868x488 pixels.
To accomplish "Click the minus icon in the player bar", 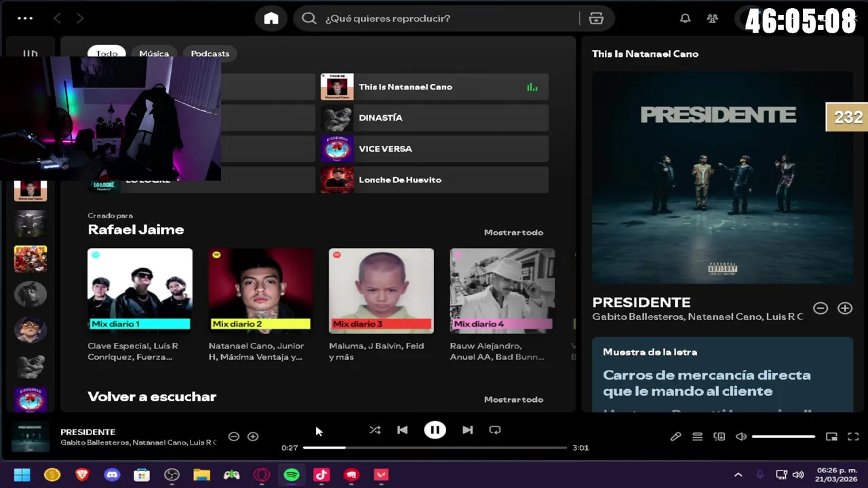I will [234, 436].
